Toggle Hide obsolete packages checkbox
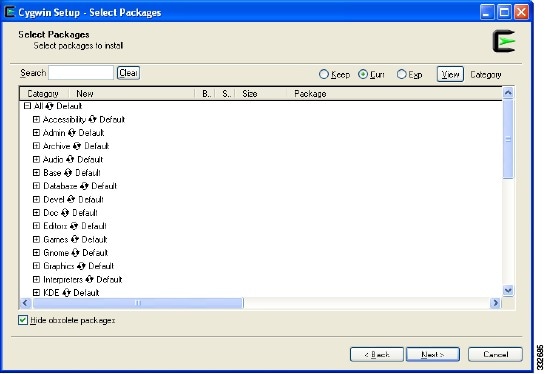The height and width of the screenshot is (374, 545). (23, 320)
